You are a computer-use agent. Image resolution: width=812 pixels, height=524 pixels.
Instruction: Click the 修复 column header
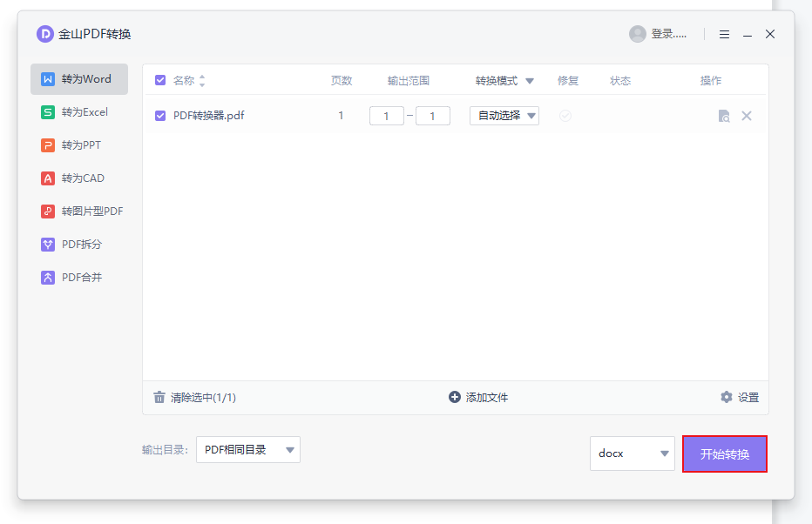568,81
